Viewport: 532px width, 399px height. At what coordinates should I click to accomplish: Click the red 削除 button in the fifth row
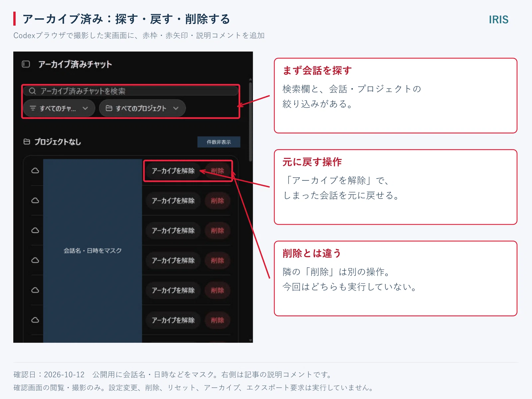(x=217, y=290)
